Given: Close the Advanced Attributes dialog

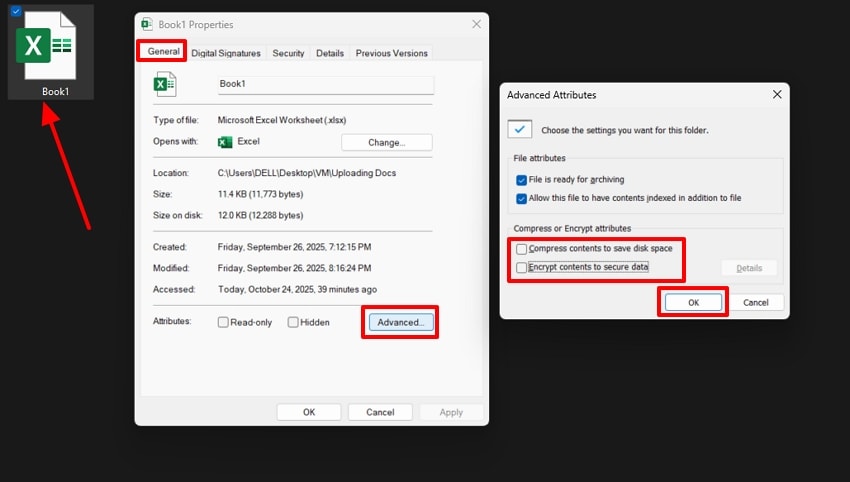Looking at the screenshot, I should coord(777,94).
